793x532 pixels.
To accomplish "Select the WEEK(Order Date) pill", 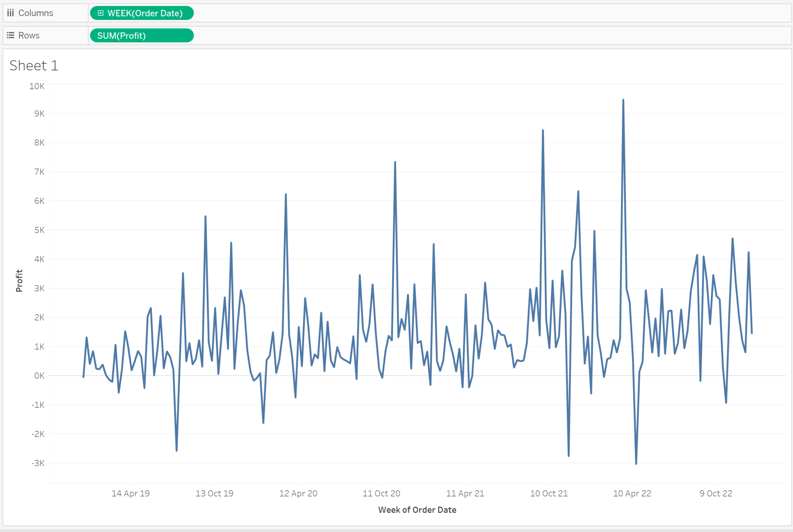I will click(x=145, y=13).
